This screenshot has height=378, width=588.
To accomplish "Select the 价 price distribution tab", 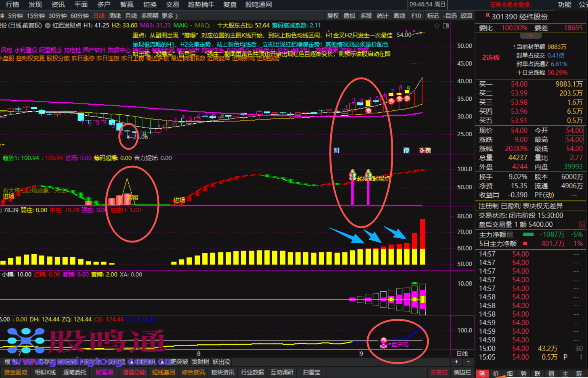I will tap(496, 374).
